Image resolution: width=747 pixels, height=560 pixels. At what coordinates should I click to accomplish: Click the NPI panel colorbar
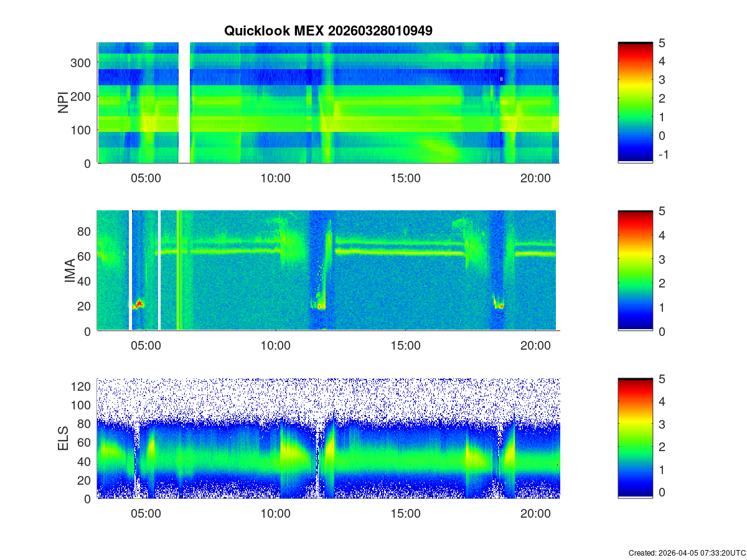[x=635, y=103]
